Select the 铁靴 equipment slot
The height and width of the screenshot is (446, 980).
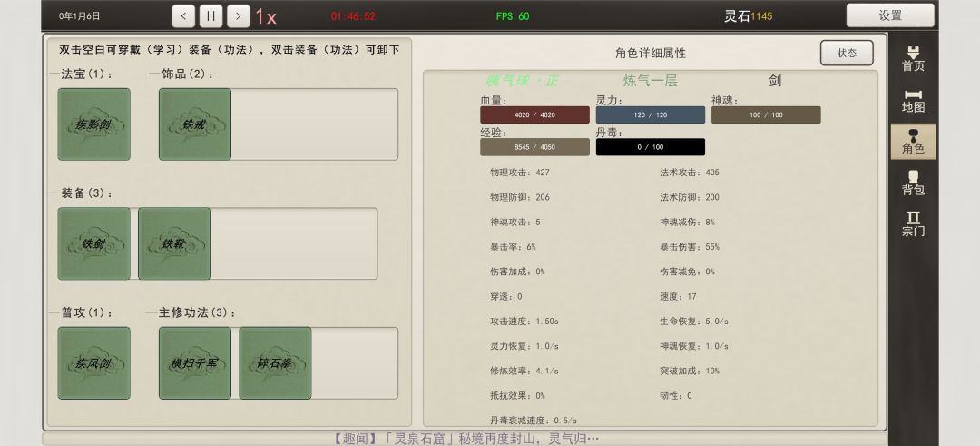[174, 243]
